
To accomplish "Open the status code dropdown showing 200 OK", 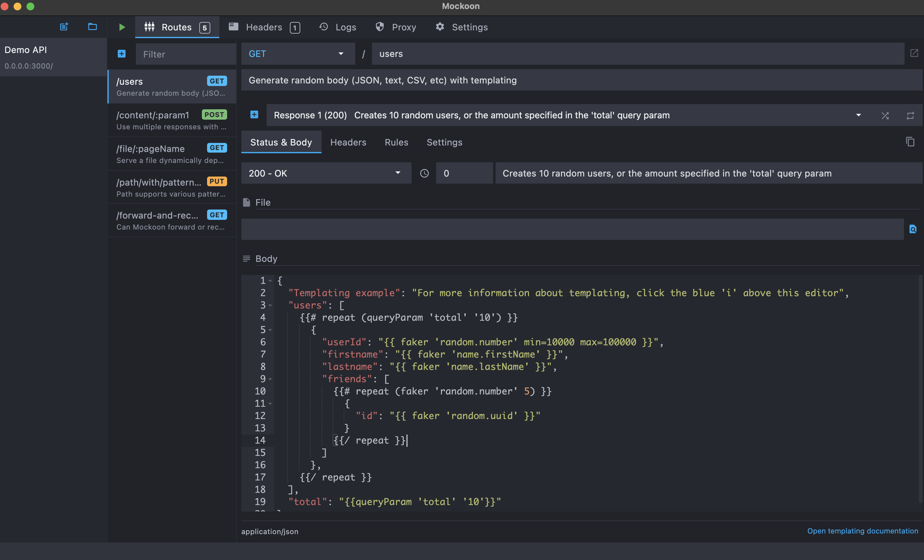I will click(x=326, y=173).
